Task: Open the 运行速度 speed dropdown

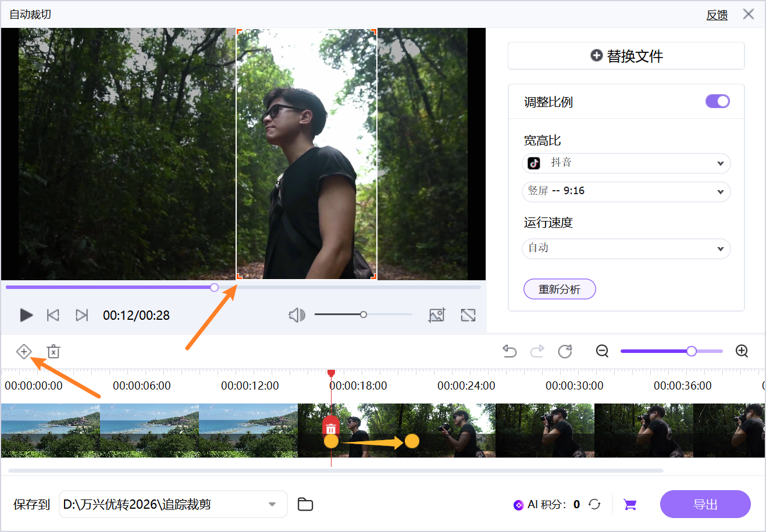Action: [x=626, y=249]
